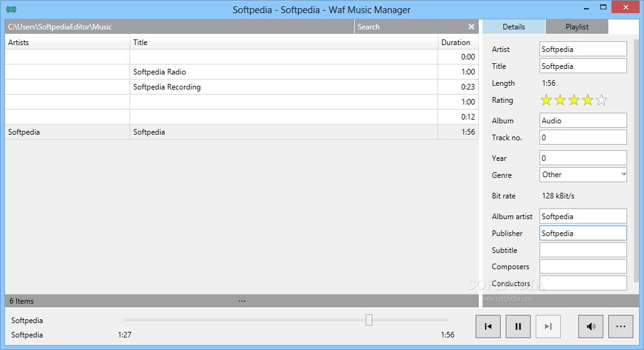The height and width of the screenshot is (350, 644).
Task: Select the Softpedia 1:56 track row
Action: tap(242, 132)
